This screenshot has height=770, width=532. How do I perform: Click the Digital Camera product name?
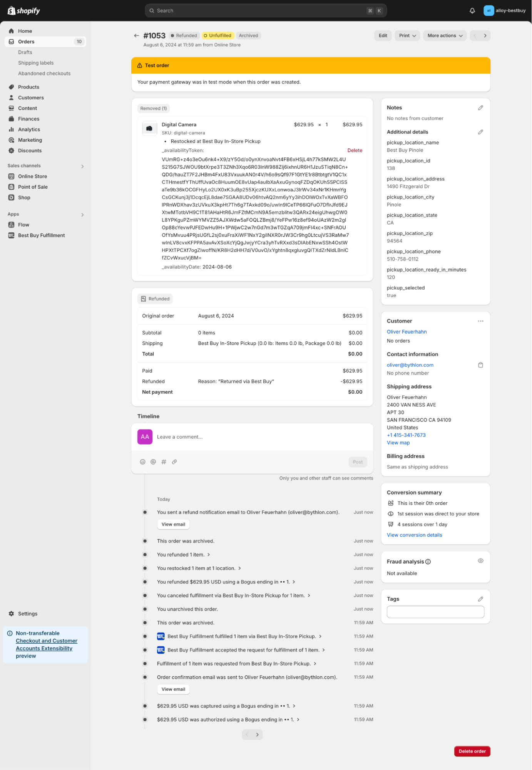pos(179,124)
